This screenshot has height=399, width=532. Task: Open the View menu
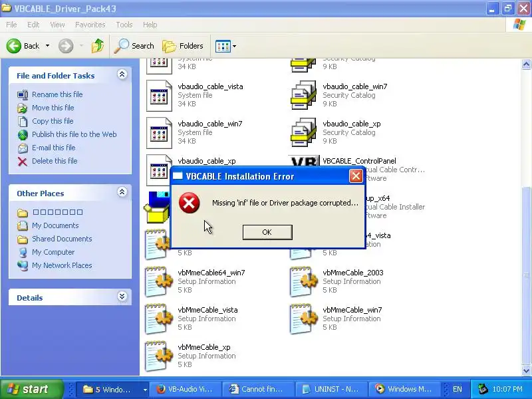(57, 25)
